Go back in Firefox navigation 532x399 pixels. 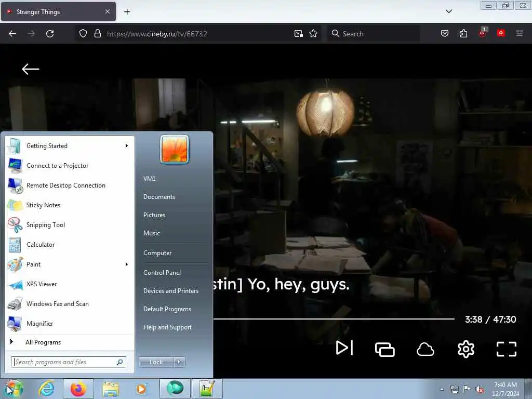12,34
